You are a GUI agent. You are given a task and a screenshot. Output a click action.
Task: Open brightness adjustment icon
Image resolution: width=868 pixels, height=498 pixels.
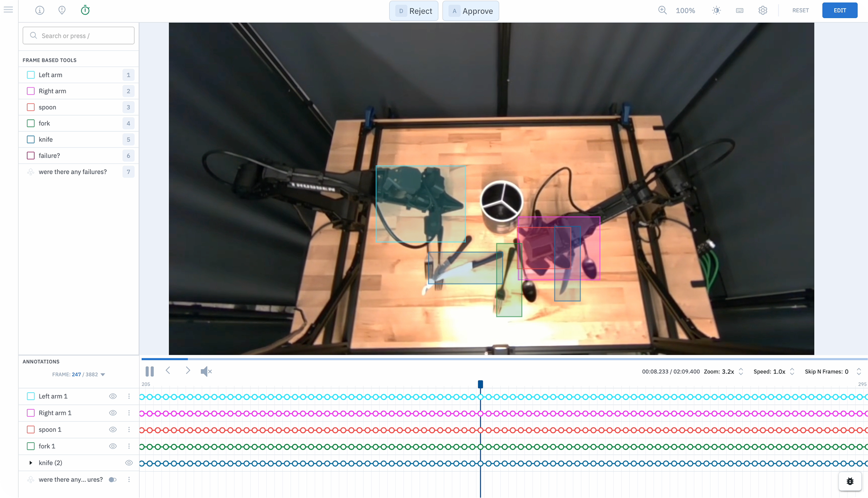[x=716, y=10]
